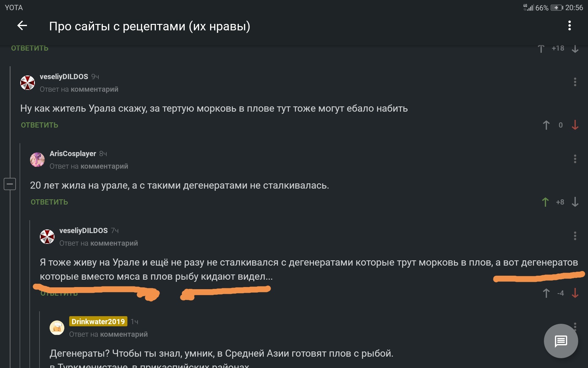Upvote the veseliyDILDOS comment rated -4

point(546,293)
